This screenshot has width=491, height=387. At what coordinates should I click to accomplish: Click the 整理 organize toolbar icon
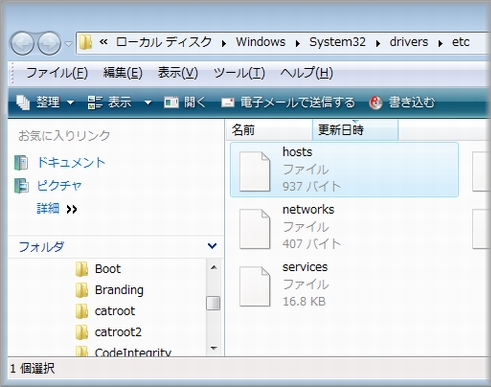23,102
